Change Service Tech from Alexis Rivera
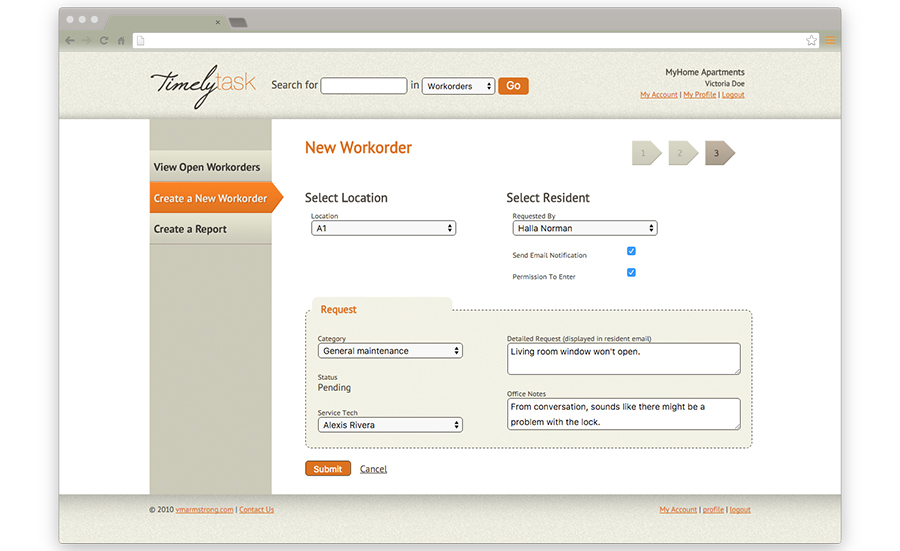The width and height of the screenshot is (900, 551). point(390,425)
